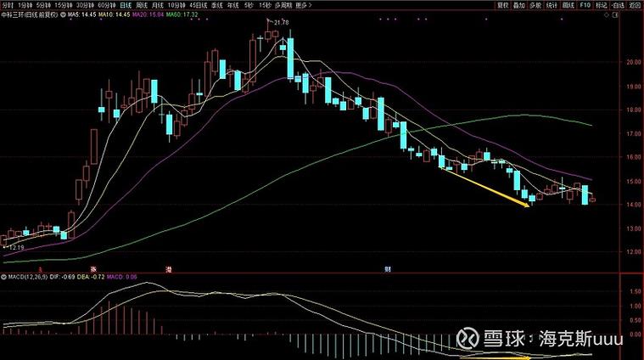Click the DIF: -0.69 value
The width and height of the screenshot is (644, 360).
coord(62,277)
